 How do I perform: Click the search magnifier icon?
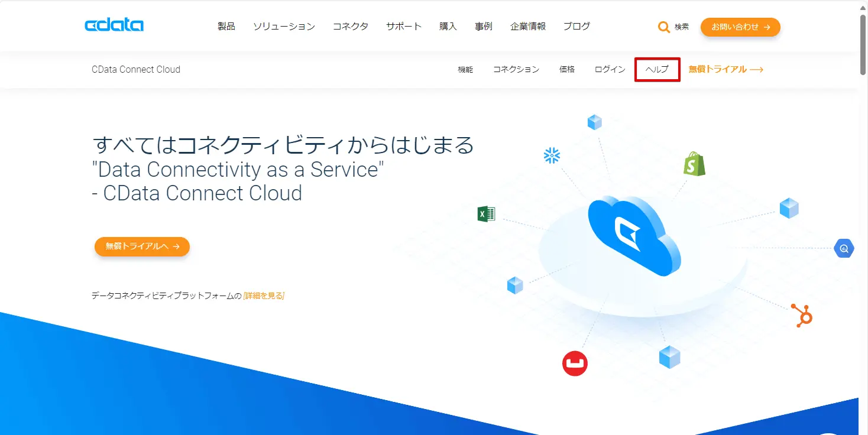click(x=664, y=27)
